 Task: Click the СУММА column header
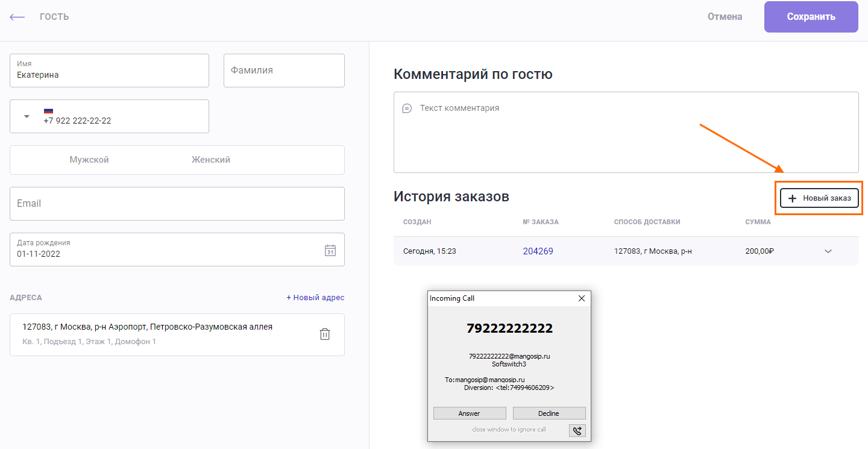[x=758, y=222]
